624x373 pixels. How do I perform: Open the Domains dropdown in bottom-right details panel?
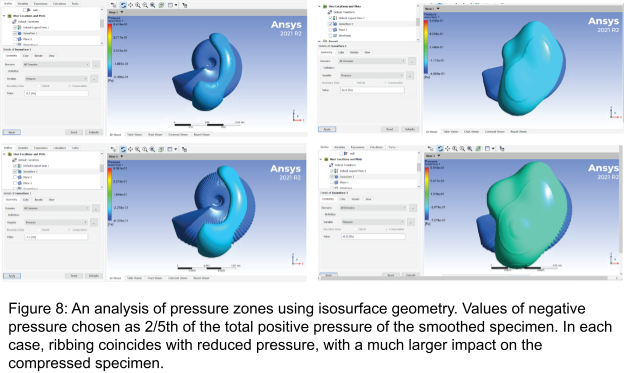coord(372,208)
